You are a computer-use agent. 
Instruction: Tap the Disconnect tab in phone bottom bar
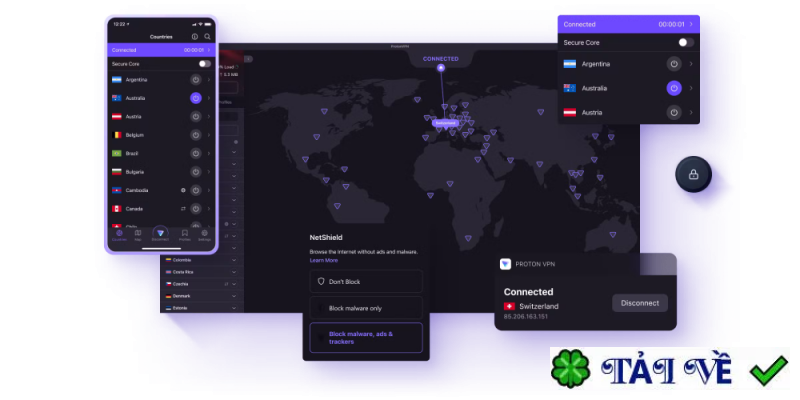coord(160,234)
